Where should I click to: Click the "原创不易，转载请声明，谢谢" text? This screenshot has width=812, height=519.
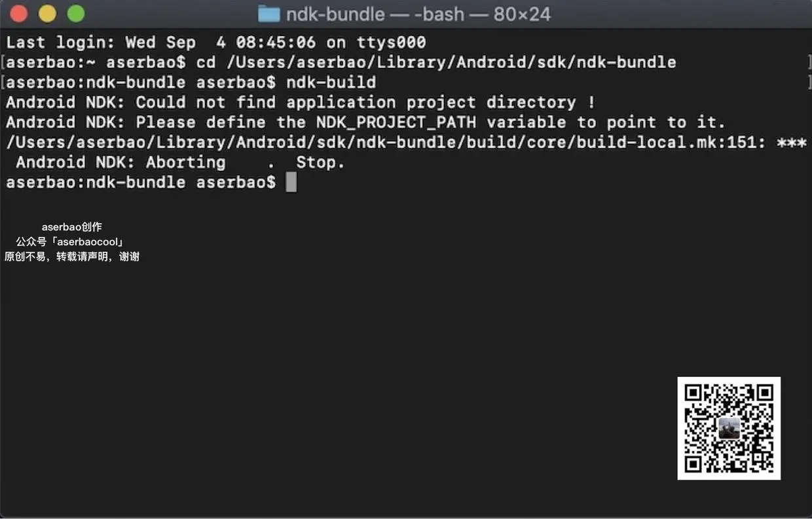click(x=72, y=257)
